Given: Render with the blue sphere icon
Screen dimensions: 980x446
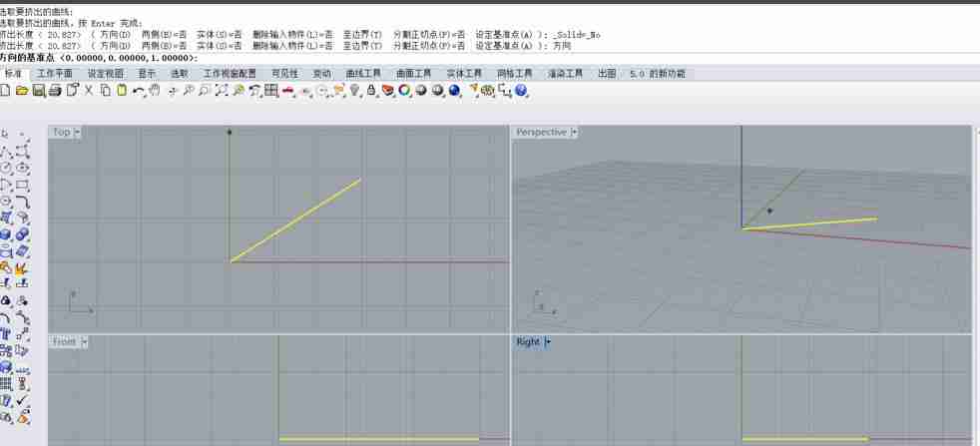Looking at the screenshot, I should point(454,91).
